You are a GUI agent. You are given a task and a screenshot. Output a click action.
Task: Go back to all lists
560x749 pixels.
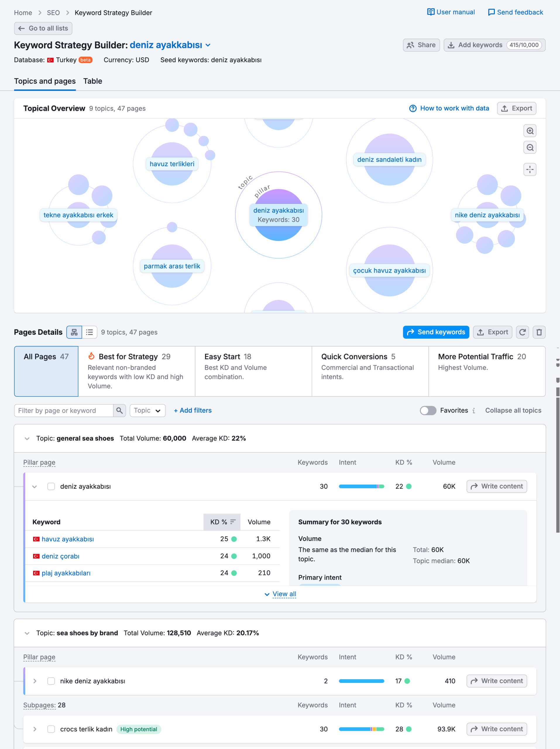click(x=43, y=28)
